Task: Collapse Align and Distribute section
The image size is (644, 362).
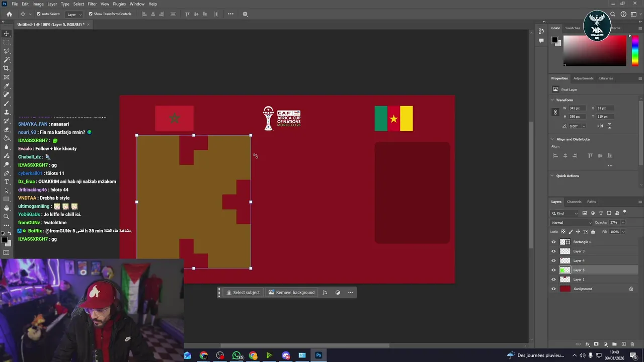Action: pos(552,139)
